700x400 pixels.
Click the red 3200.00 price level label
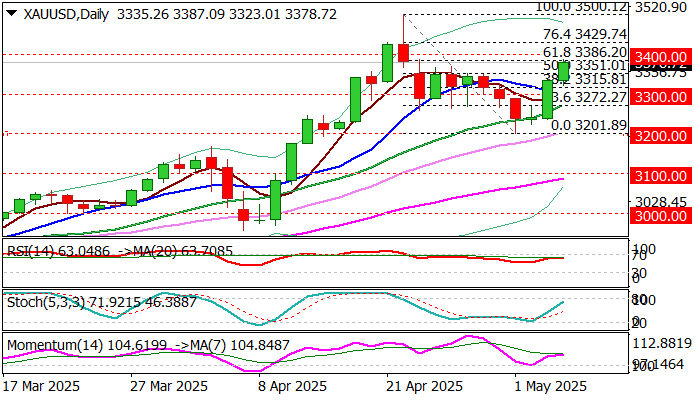[661, 136]
